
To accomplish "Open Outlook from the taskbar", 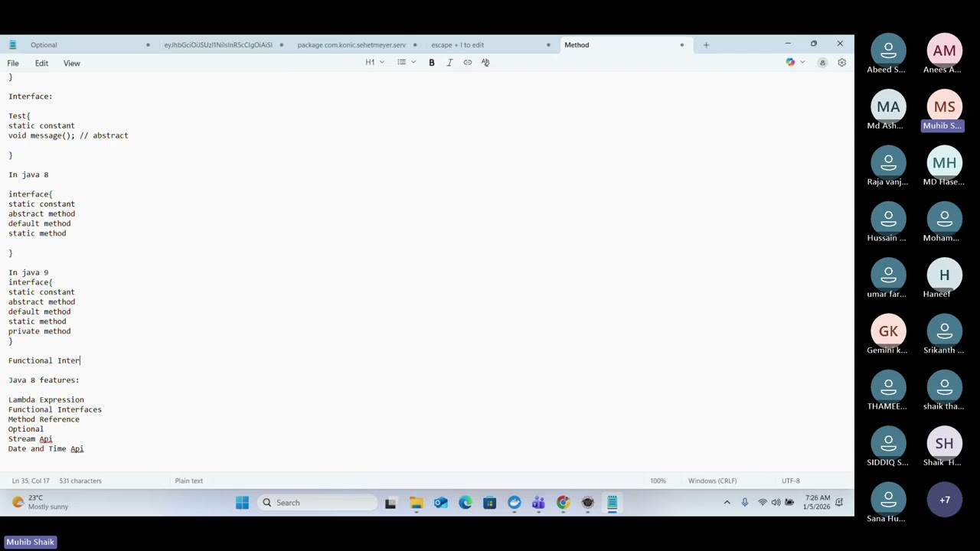I will (440, 503).
